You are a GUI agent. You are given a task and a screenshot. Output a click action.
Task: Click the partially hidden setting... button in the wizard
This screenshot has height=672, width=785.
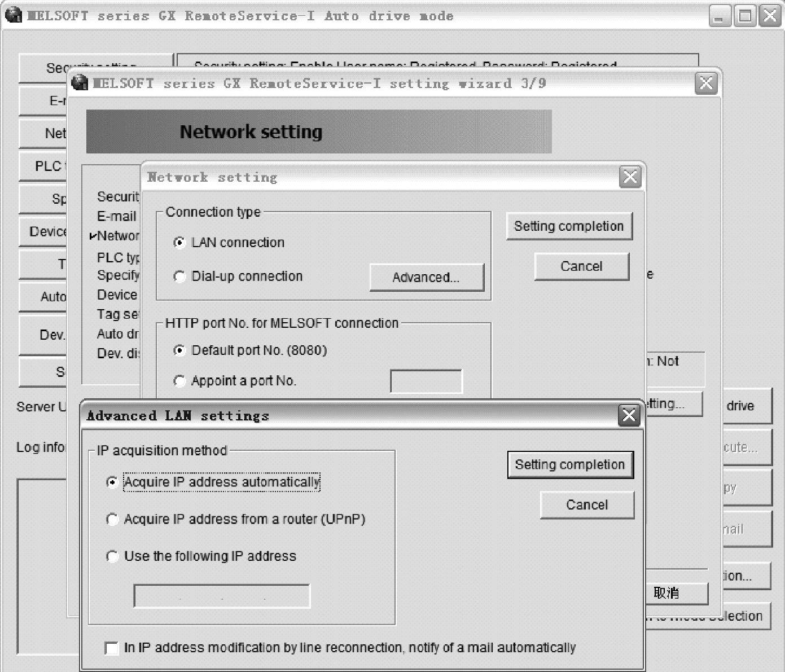[x=673, y=404]
